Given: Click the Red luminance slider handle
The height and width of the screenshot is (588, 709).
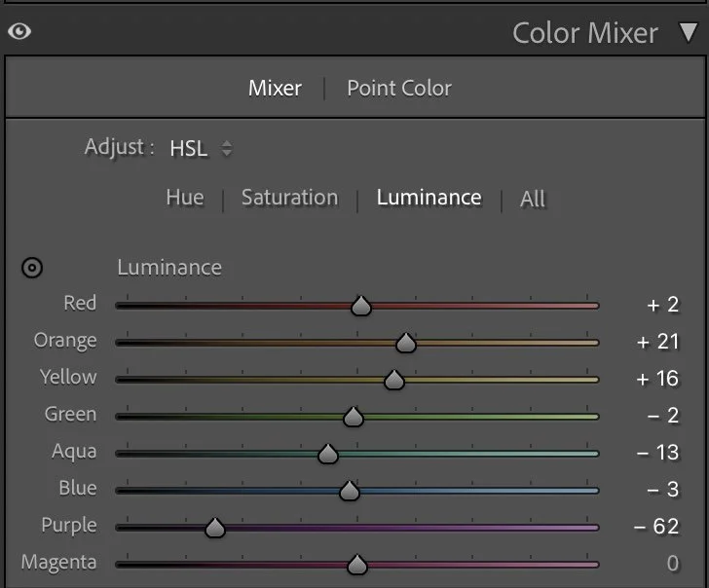Looking at the screenshot, I should click(360, 306).
